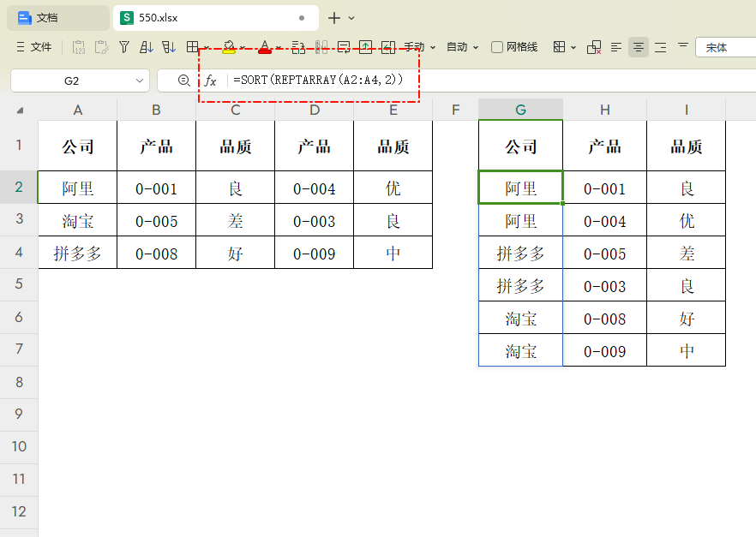Expand the new tab options chevron
The width and height of the screenshot is (756, 537).
click(351, 18)
